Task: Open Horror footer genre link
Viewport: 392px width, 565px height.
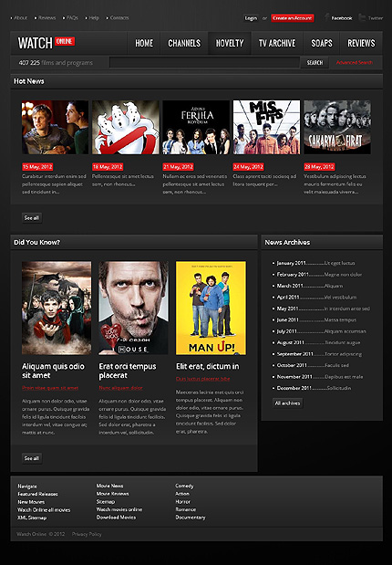Action: 183,502
